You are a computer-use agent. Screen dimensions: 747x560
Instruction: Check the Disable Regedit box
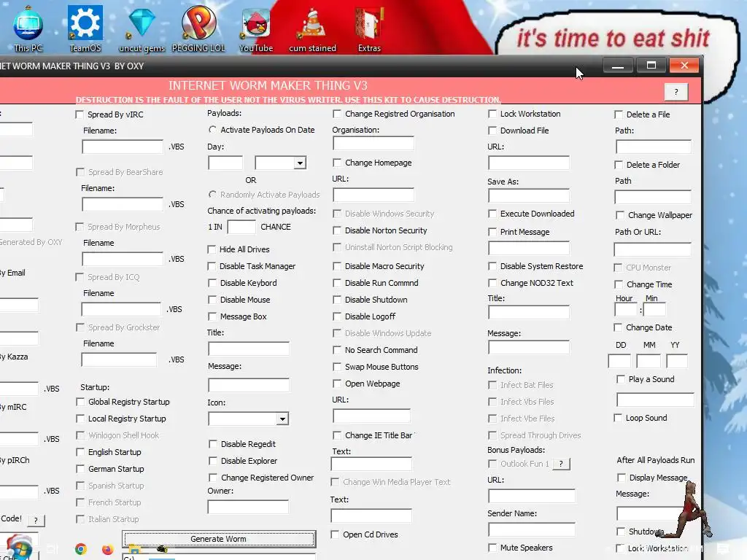pos(213,444)
